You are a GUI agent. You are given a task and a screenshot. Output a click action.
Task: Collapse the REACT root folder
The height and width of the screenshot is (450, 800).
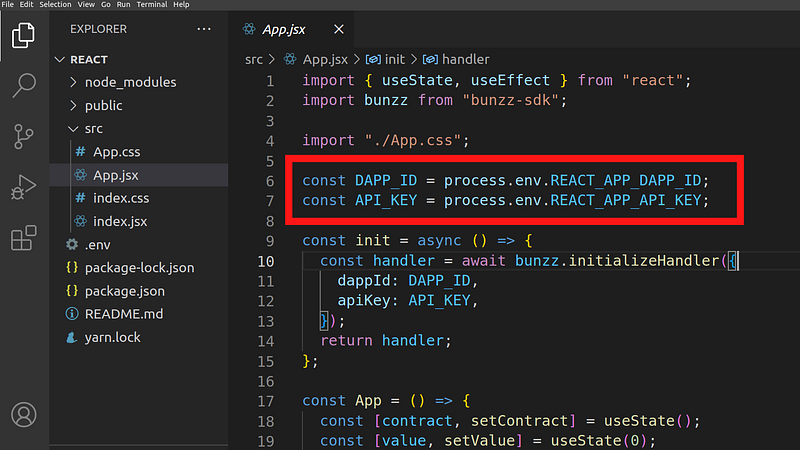coord(88,59)
